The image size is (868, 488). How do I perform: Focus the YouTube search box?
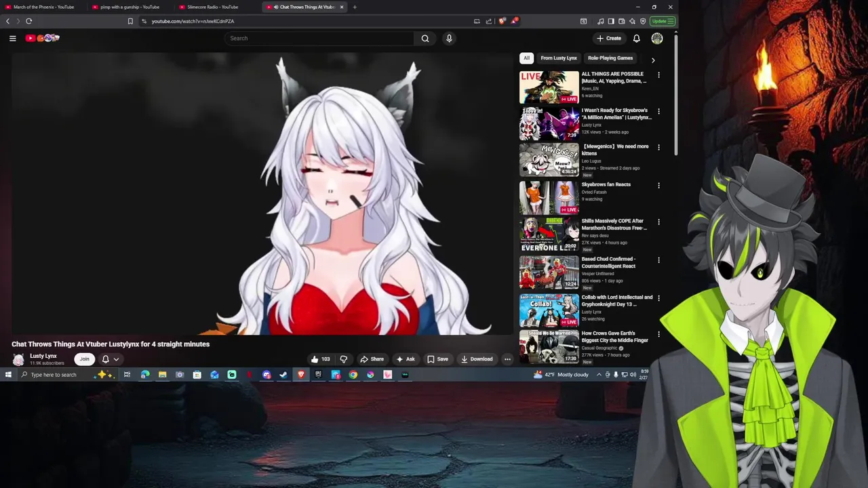(319, 38)
